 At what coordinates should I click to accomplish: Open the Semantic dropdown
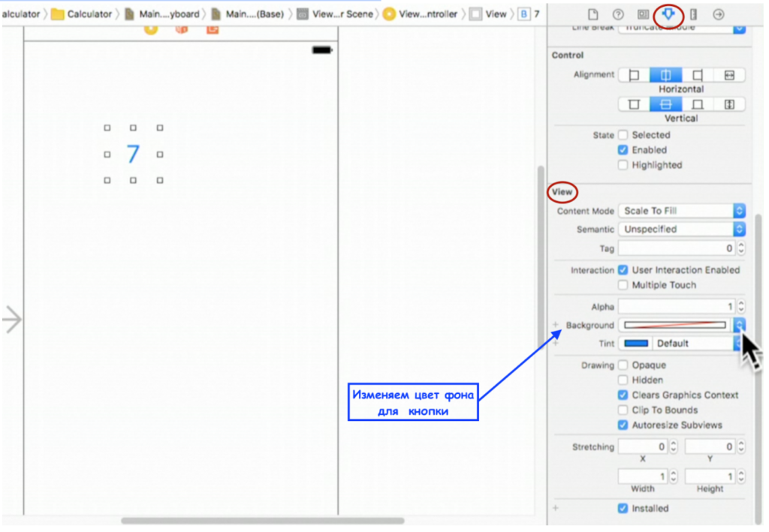680,229
